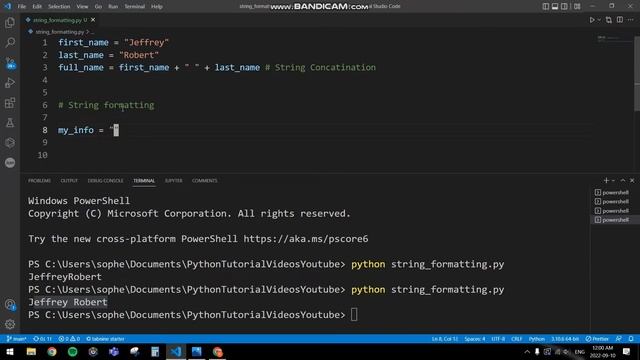Open the Edit menu
Screen dimensions: 640x360
37,7
